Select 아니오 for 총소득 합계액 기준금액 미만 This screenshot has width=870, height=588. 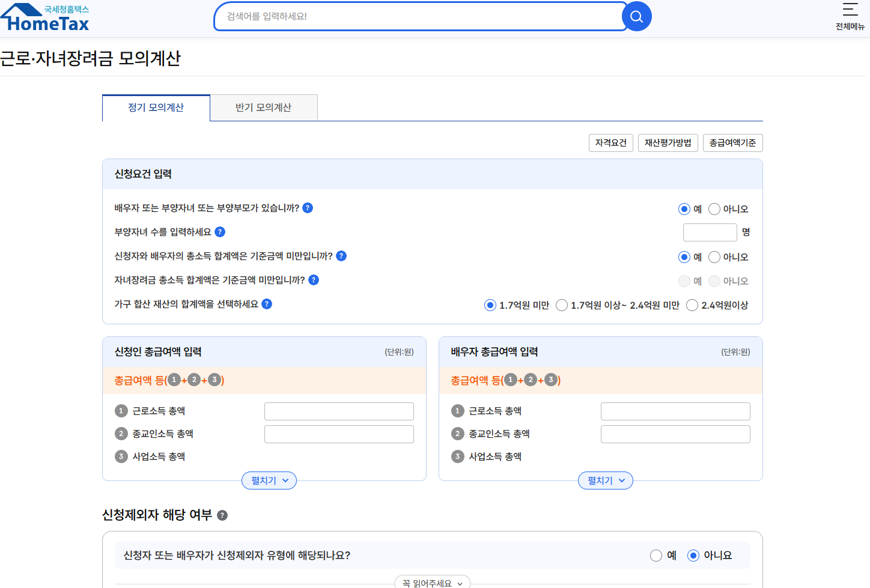coord(714,257)
